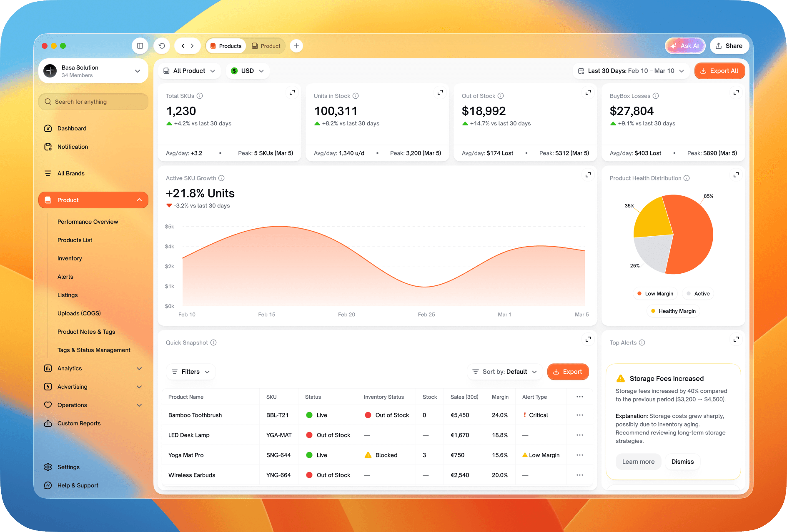Open table column options ellipsis in header
787x532 pixels.
pyautogui.click(x=580, y=397)
